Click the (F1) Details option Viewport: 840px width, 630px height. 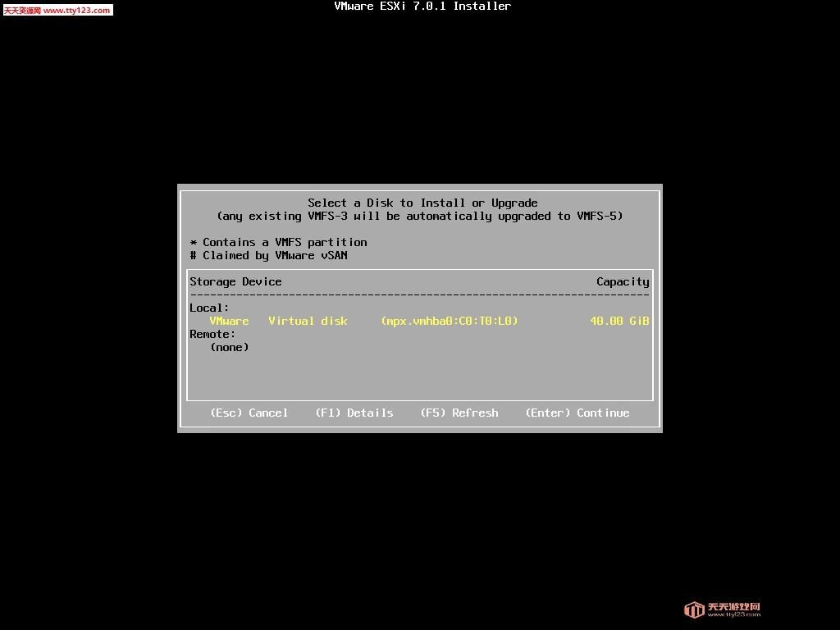(354, 413)
